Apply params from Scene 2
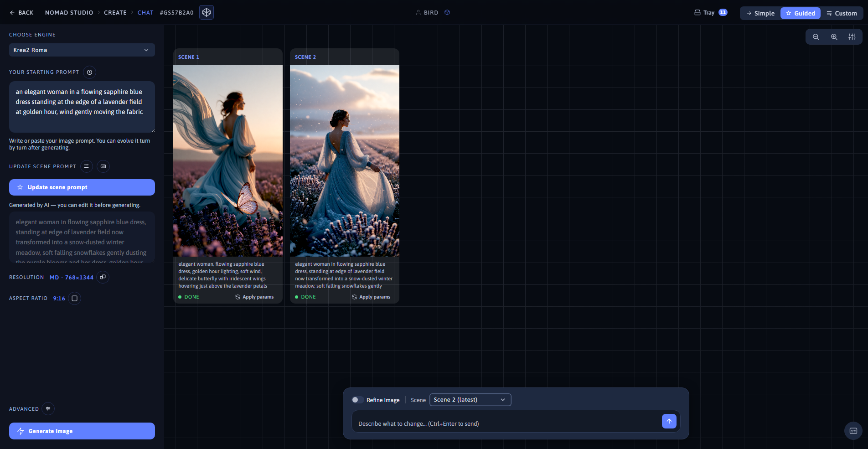The height and width of the screenshot is (449, 868). point(371,297)
